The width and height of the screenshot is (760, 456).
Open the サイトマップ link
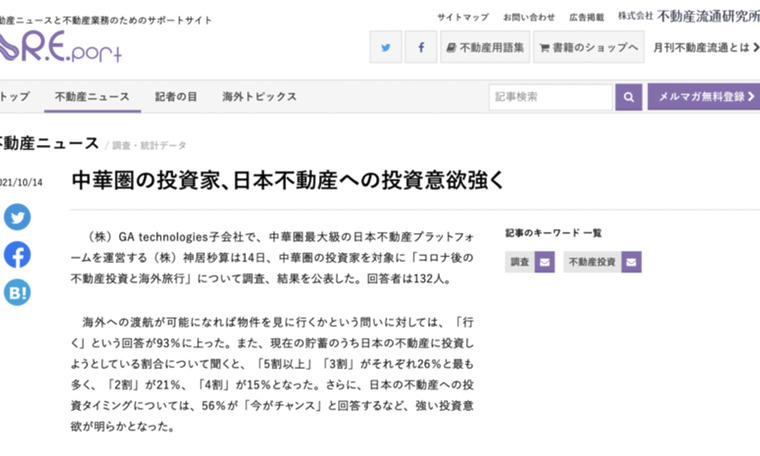[x=463, y=17]
